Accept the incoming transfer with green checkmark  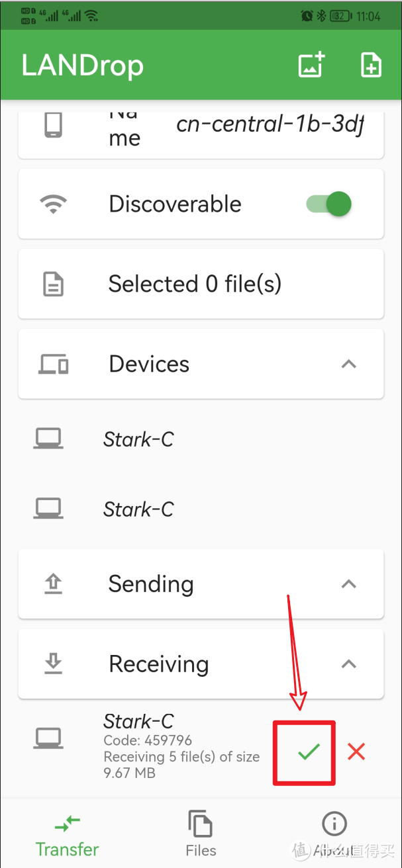click(x=308, y=752)
